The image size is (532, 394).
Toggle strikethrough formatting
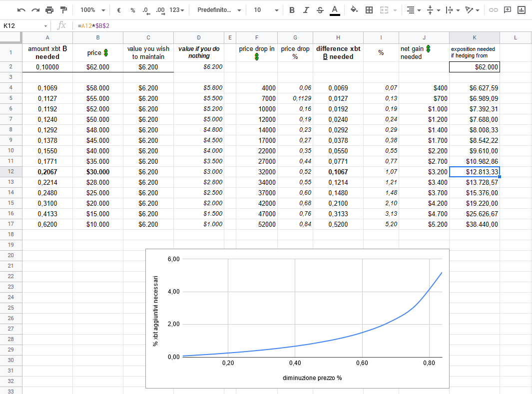pyautogui.click(x=320, y=10)
